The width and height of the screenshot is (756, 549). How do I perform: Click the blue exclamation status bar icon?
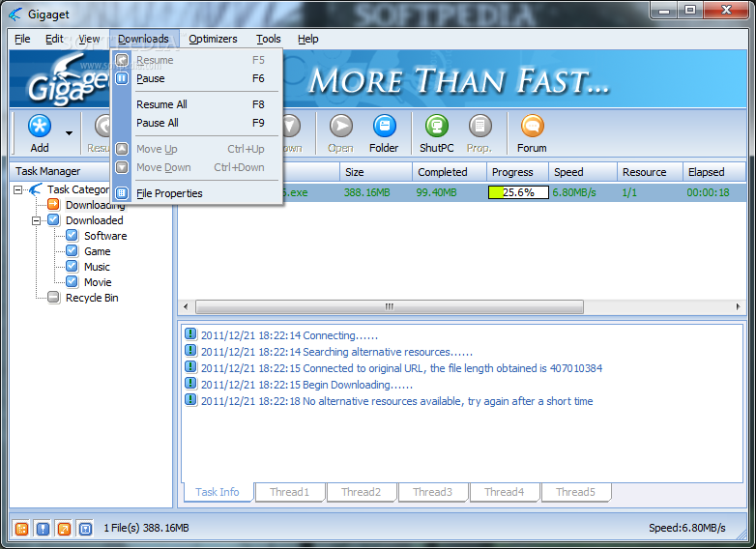(x=43, y=529)
